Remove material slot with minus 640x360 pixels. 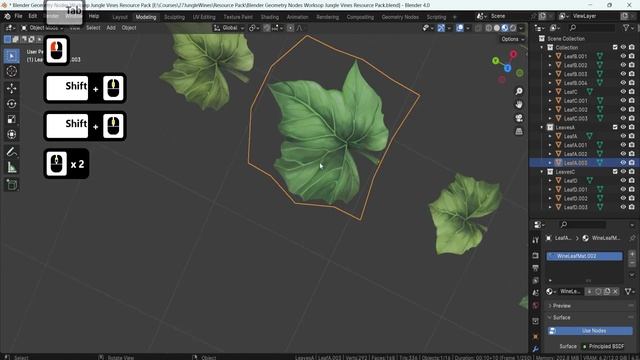632,263
